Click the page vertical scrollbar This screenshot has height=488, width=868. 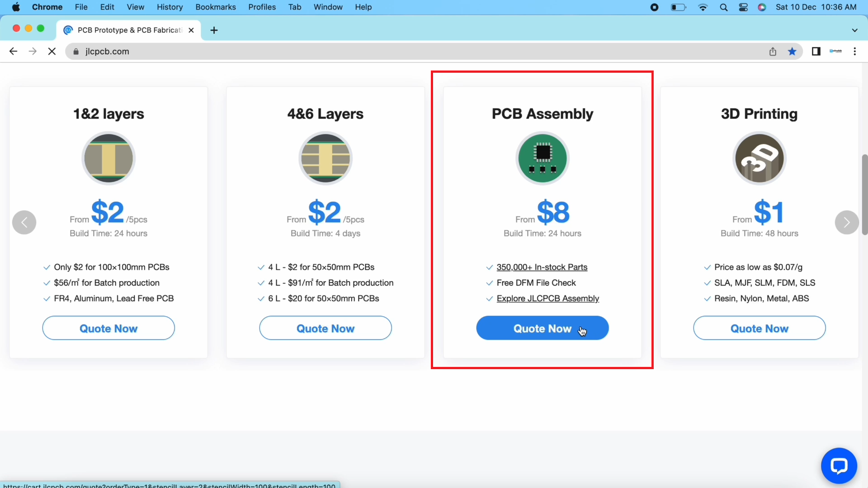[x=864, y=194]
